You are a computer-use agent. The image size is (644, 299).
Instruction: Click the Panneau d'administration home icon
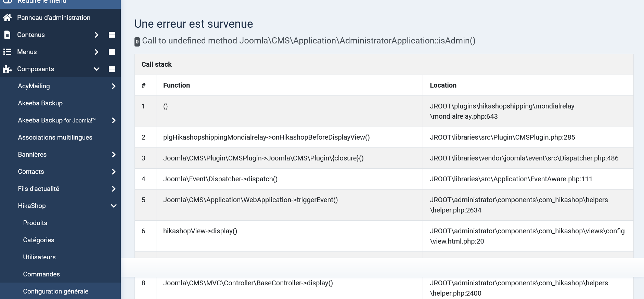pyautogui.click(x=7, y=17)
